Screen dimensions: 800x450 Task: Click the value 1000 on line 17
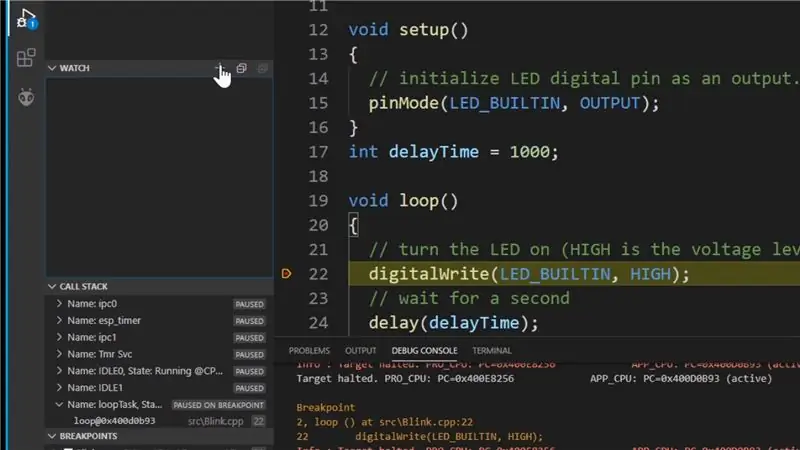(x=529, y=152)
